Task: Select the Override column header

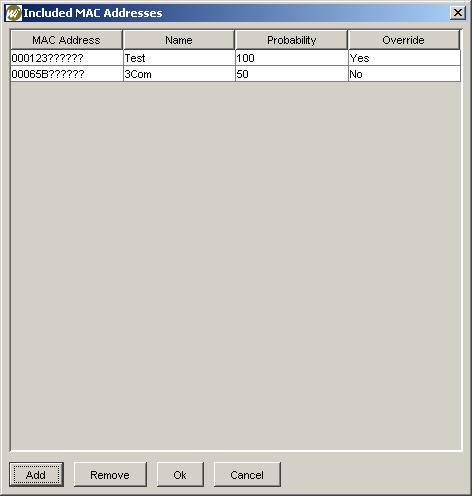Action: (x=404, y=40)
